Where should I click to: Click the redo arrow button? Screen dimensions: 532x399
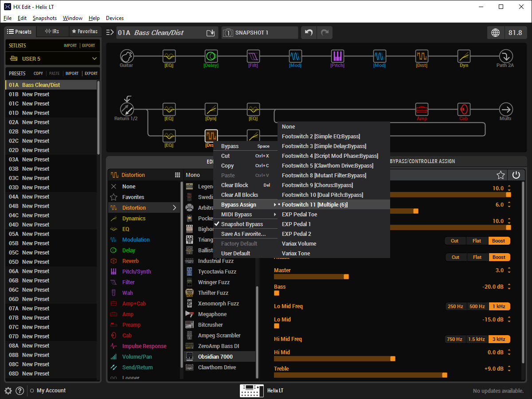[x=325, y=33]
